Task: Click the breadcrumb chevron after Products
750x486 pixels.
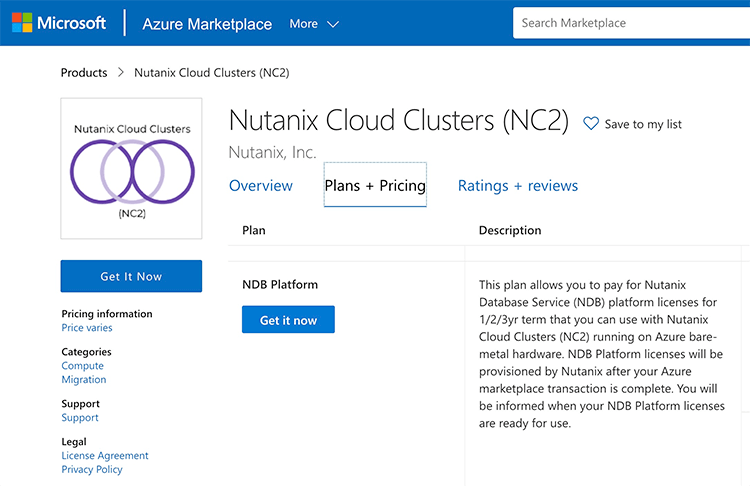Action: (121, 73)
